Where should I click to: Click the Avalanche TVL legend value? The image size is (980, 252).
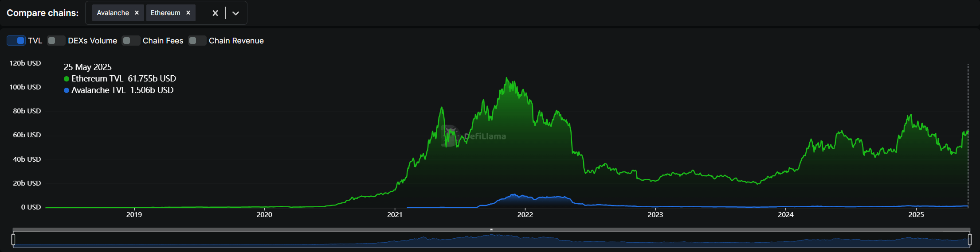[x=152, y=90]
